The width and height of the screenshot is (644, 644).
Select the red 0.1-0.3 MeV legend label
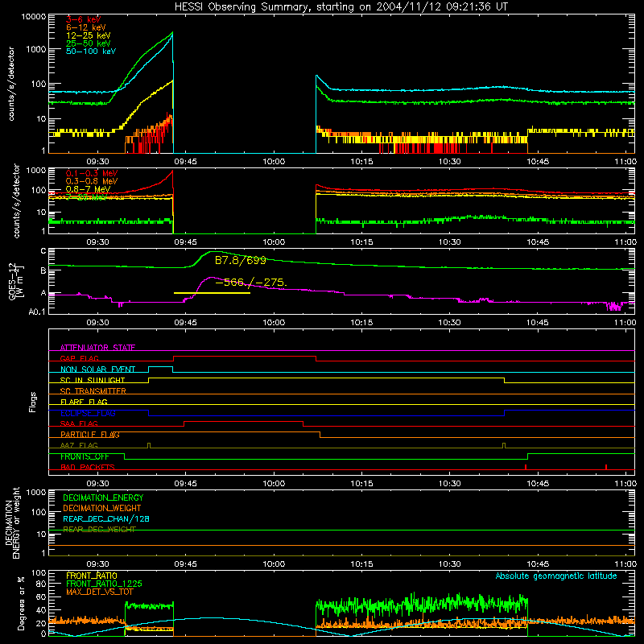(x=92, y=173)
